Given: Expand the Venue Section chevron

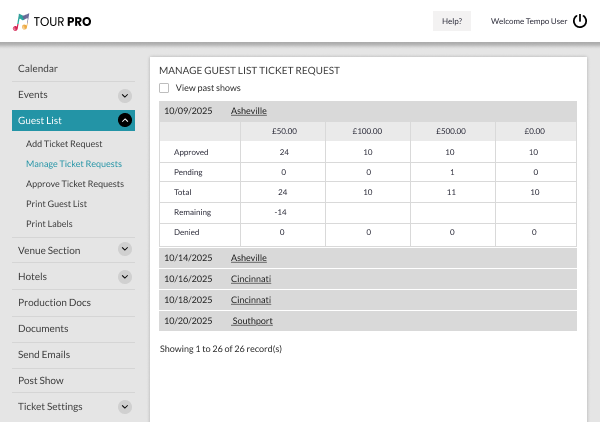Looking at the screenshot, I should [125, 251].
